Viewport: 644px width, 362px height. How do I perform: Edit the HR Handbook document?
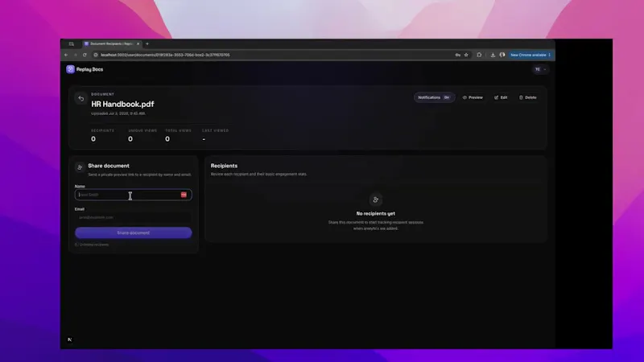point(501,97)
